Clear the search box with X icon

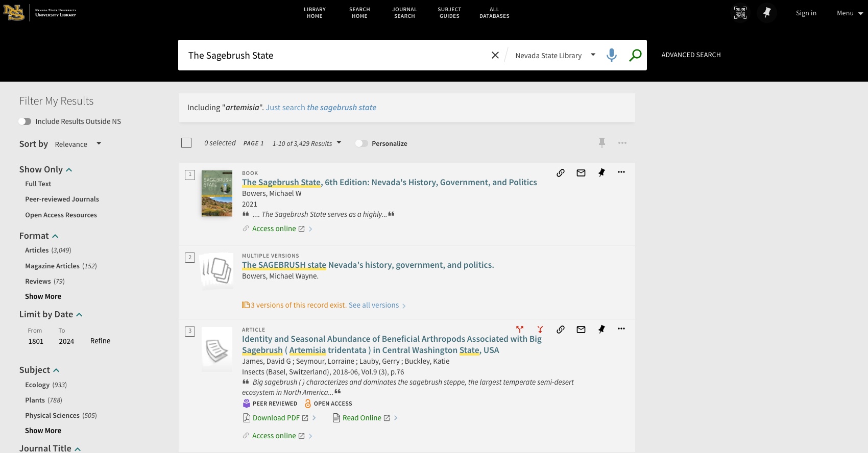[x=495, y=55]
